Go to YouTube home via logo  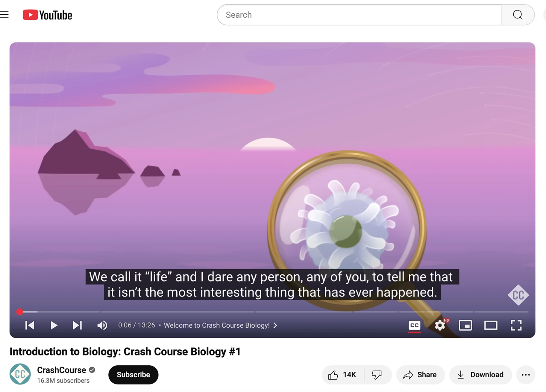click(47, 15)
